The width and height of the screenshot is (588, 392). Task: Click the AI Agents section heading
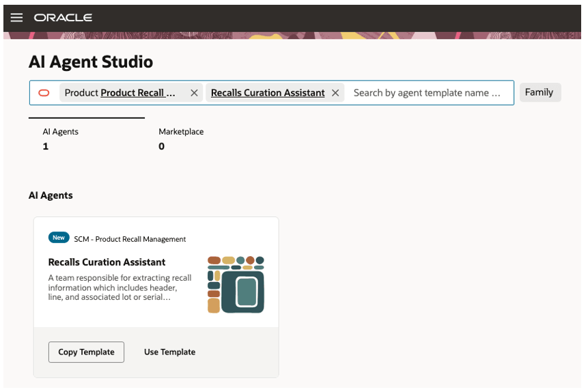coord(51,195)
